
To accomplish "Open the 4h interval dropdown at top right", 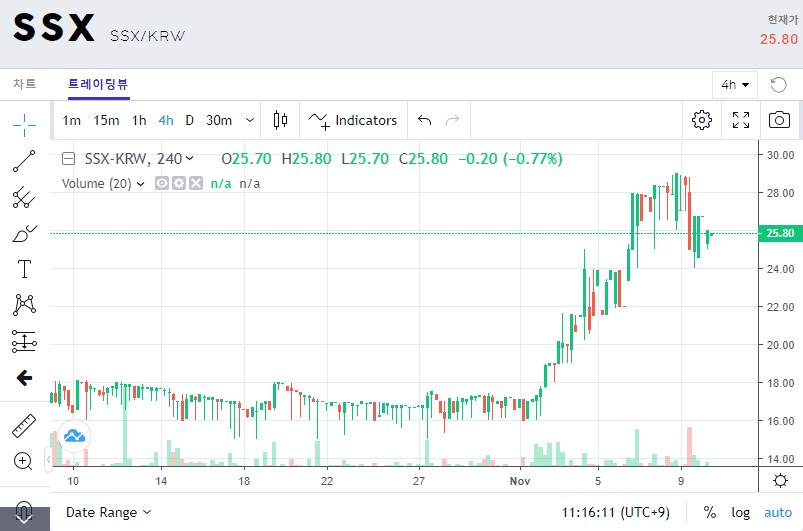I will coord(735,84).
